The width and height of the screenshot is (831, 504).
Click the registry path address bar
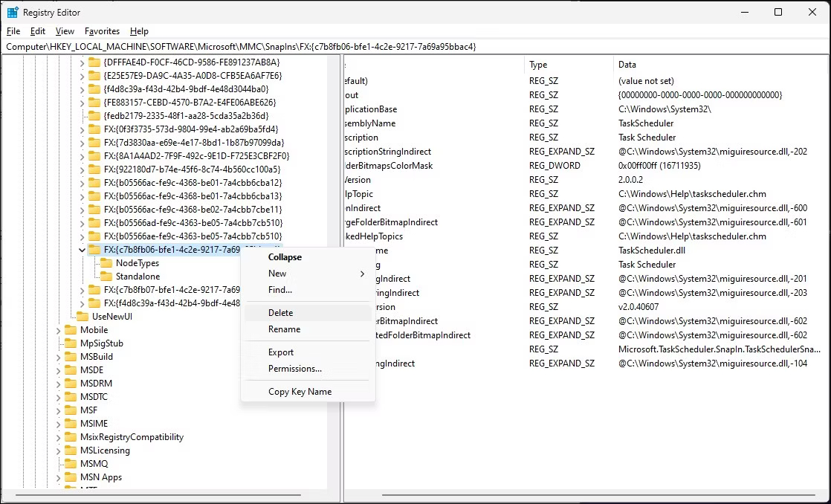[x=415, y=47]
